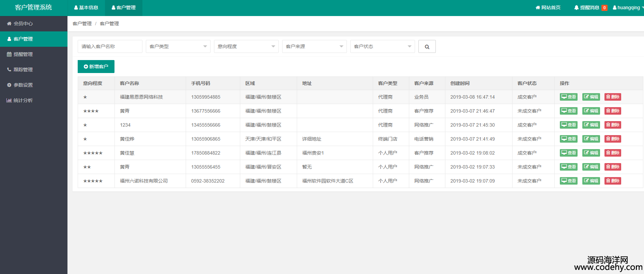View the customer named 1234

[569, 125]
